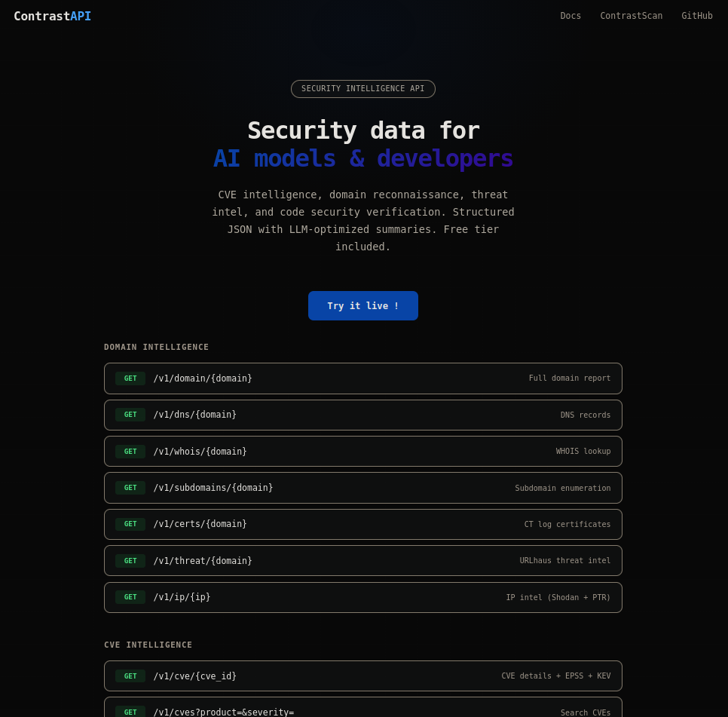Click the GET badge for URLhaus threat
Viewport: 728px width, 717px height.
pos(130,560)
